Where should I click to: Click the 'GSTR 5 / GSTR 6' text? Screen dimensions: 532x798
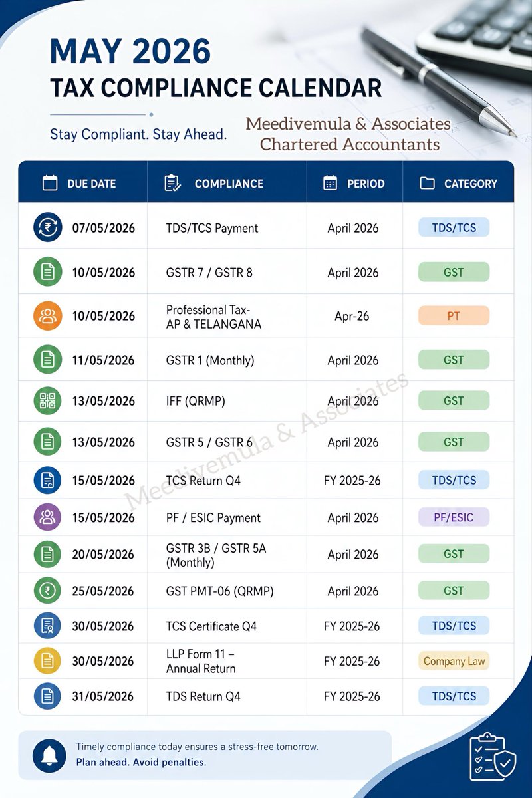209,442
